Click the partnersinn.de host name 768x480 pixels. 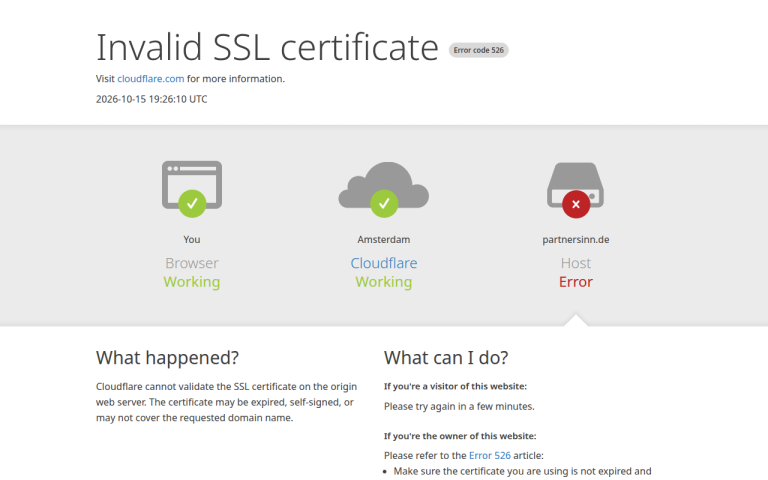pyautogui.click(x=576, y=240)
